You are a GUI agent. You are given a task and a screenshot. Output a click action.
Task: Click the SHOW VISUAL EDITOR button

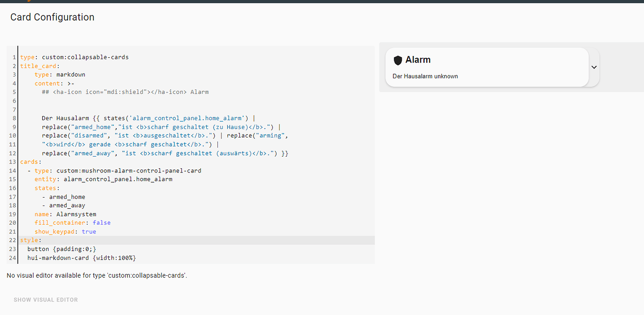pos(45,300)
